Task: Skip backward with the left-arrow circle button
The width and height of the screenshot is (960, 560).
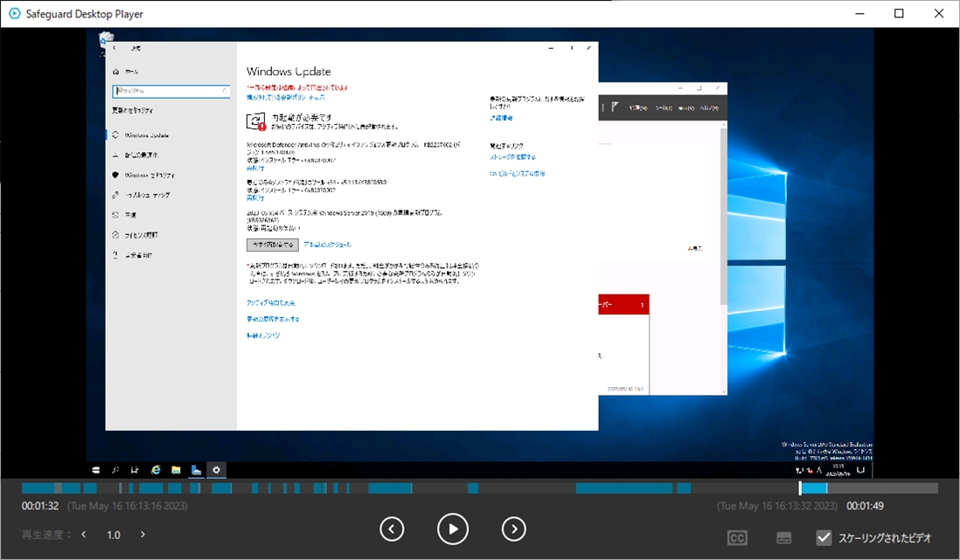Action: pyautogui.click(x=392, y=529)
